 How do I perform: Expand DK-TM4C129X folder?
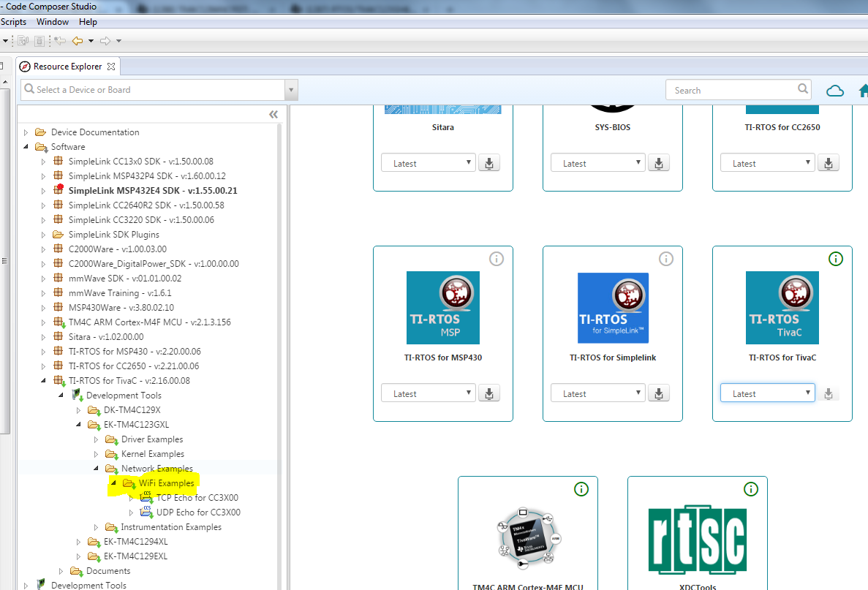point(78,410)
